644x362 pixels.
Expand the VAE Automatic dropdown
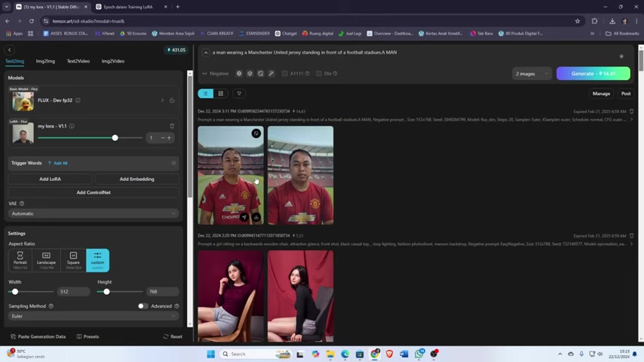(94, 213)
